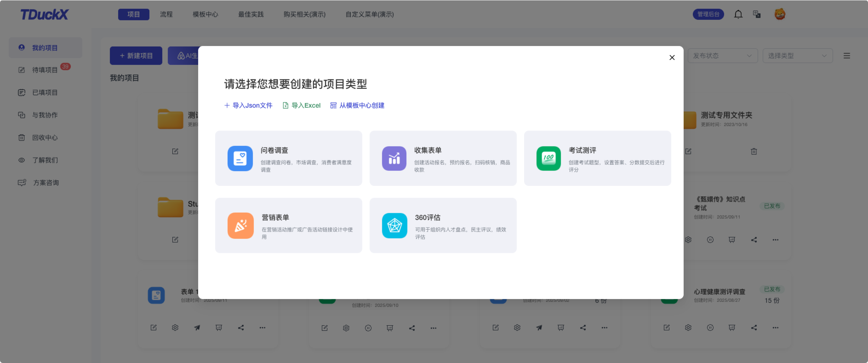Screen dimensions: 868x363
Task: Open notifications bell icon
Action: coord(738,14)
